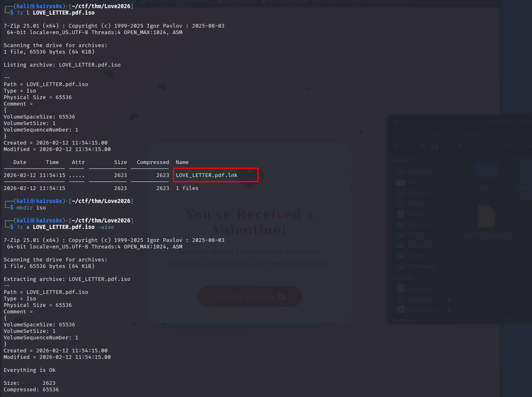532x397 pixels.
Task: Open Downloads in the Places sidebar
Action: pos(421,266)
